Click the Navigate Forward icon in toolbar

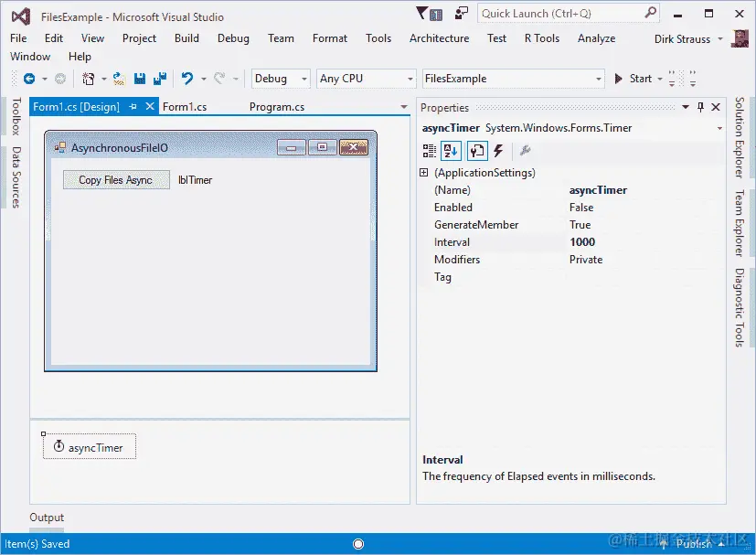(60, 79)
